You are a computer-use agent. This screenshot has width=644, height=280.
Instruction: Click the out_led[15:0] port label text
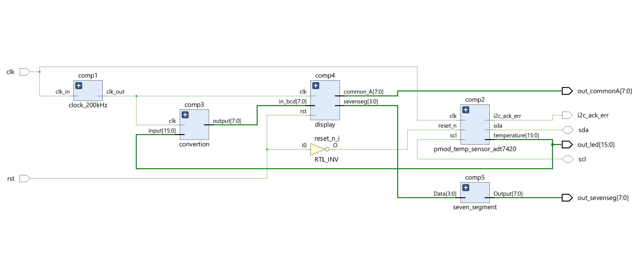[596, 145]
